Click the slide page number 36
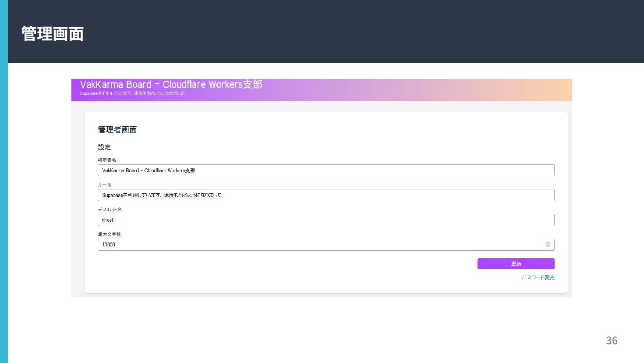Viewport: 644px width, 363px height. point(612,341)
